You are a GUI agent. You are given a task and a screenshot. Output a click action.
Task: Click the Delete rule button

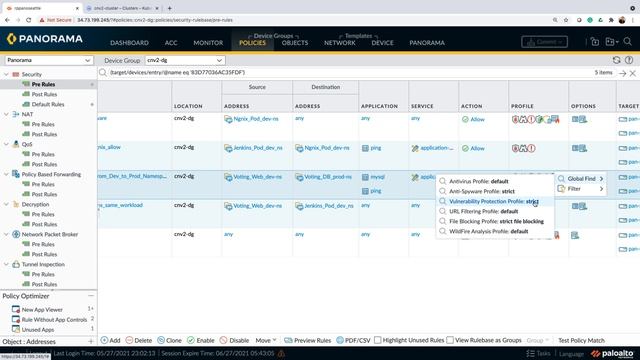pos(139,340)
